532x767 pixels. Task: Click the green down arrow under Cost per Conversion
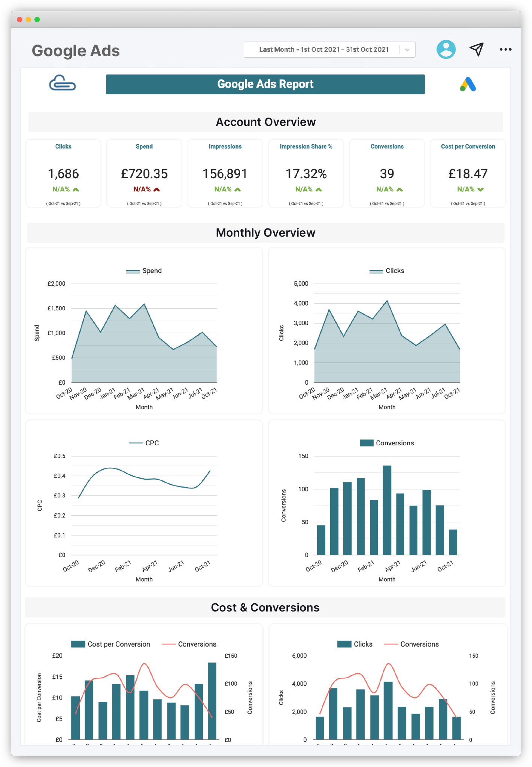(481, 190)
